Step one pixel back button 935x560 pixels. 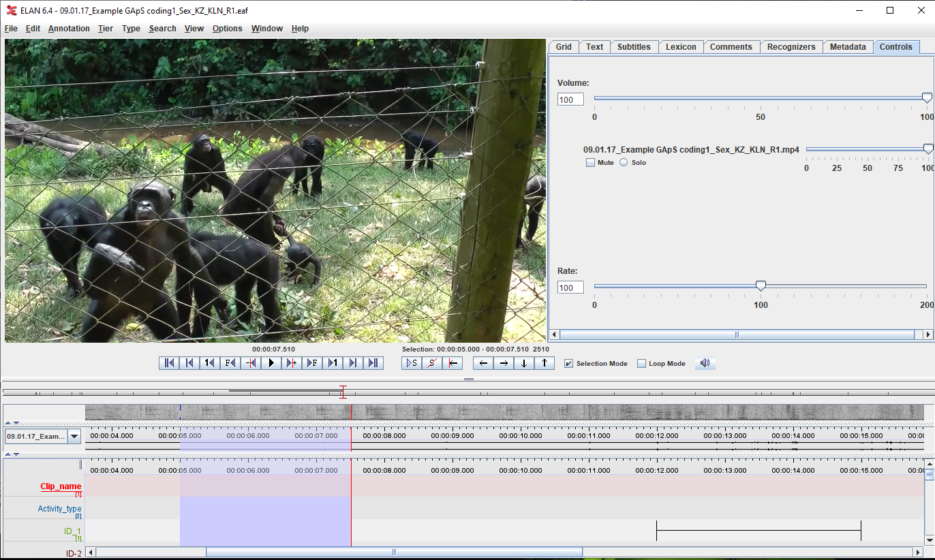[x=251, y=363]
